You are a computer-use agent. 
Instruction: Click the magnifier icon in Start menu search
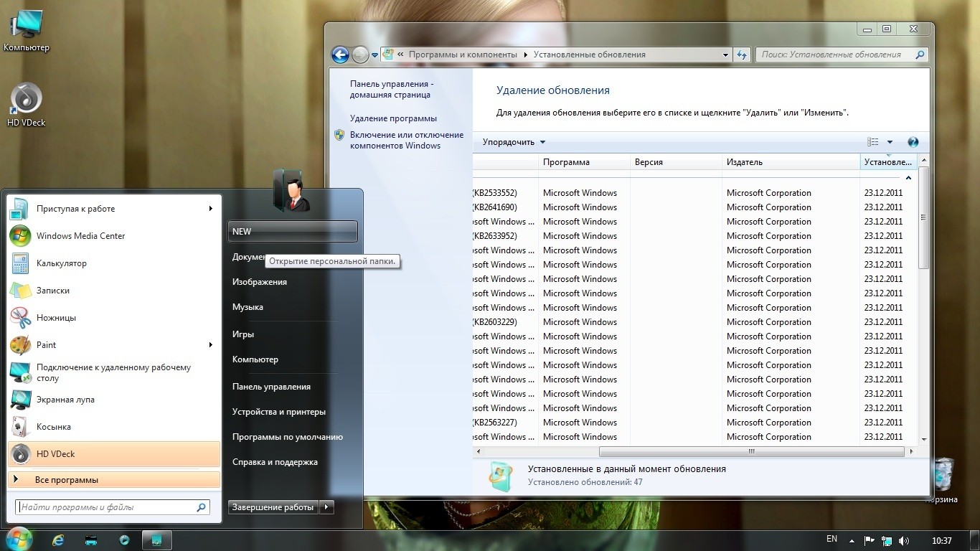pyautogui.click(x=201, y=507)
